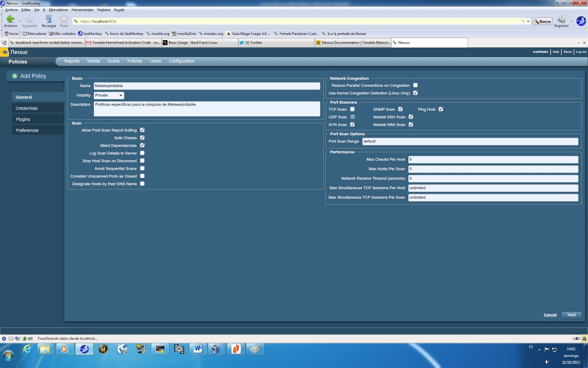Viewport: 588px width, 368px height.
Task: Open the Mail status bar icon
Action: click(x=11, y=339)
